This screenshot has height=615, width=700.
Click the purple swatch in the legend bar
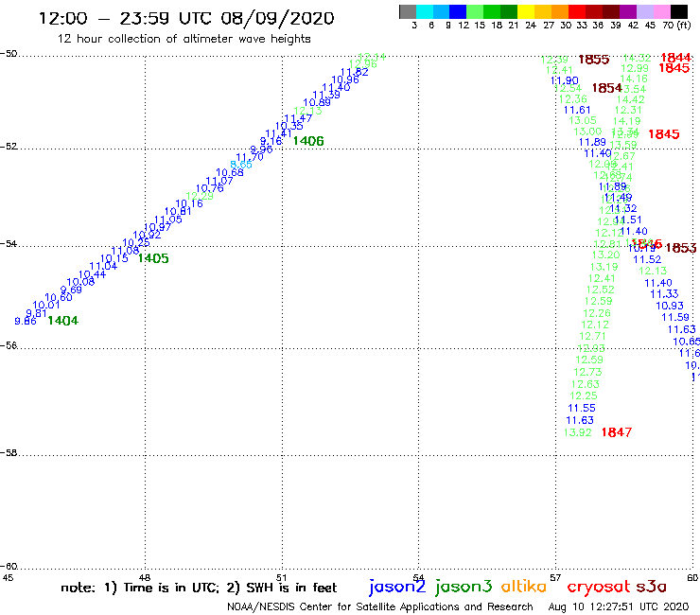(x=628, y=12)
